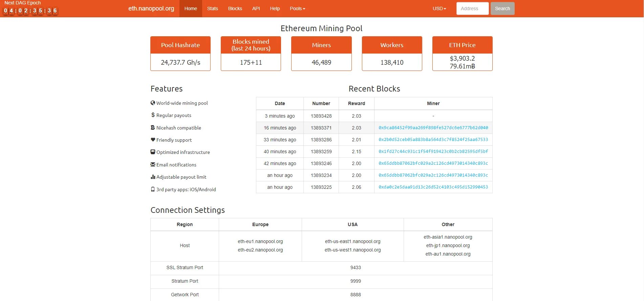Click SSL Stratum Port value 9433

(356, 267)
